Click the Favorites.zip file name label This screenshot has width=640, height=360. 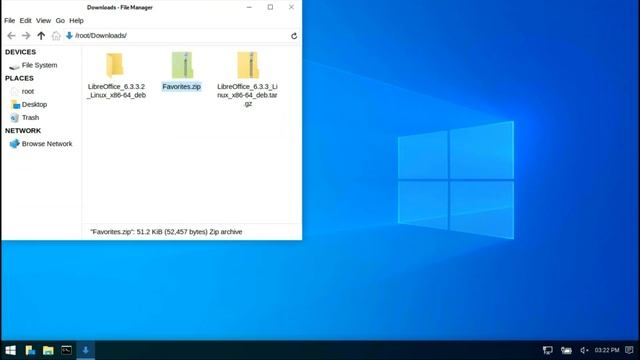[182, 87]
